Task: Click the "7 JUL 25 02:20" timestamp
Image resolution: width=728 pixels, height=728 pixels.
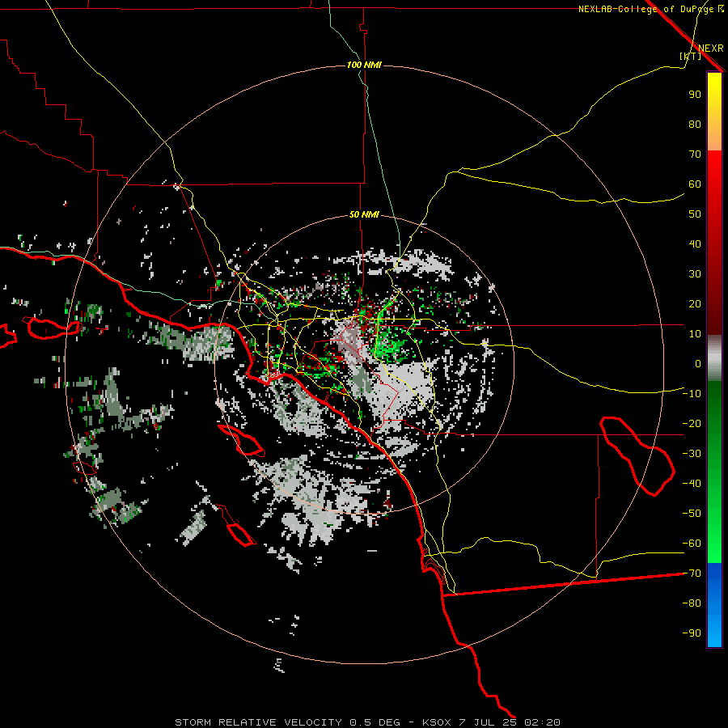Action: (x=510, y=722)
